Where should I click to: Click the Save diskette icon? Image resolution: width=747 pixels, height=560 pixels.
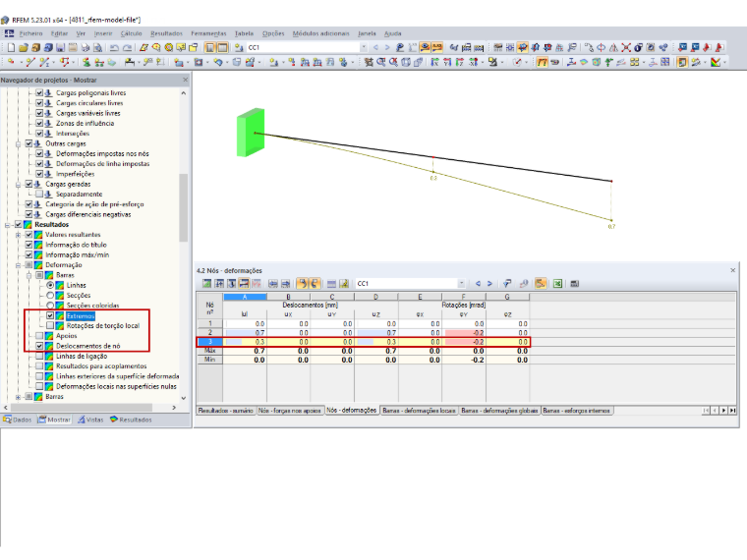(61, 47)
